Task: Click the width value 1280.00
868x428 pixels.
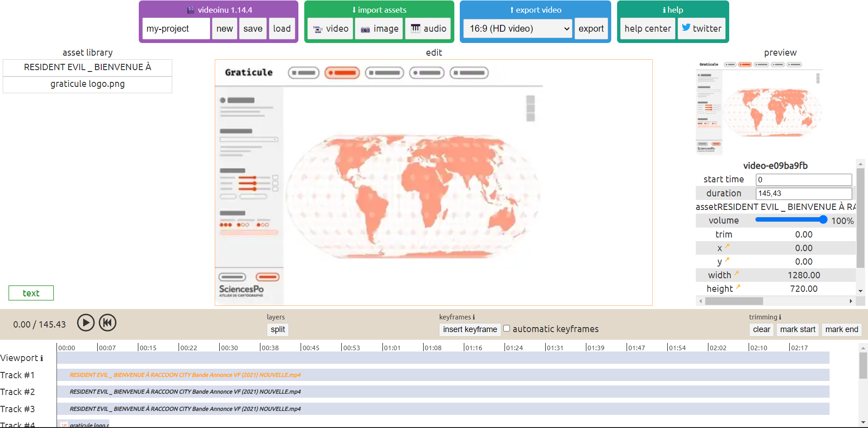Action: point(804,275)
